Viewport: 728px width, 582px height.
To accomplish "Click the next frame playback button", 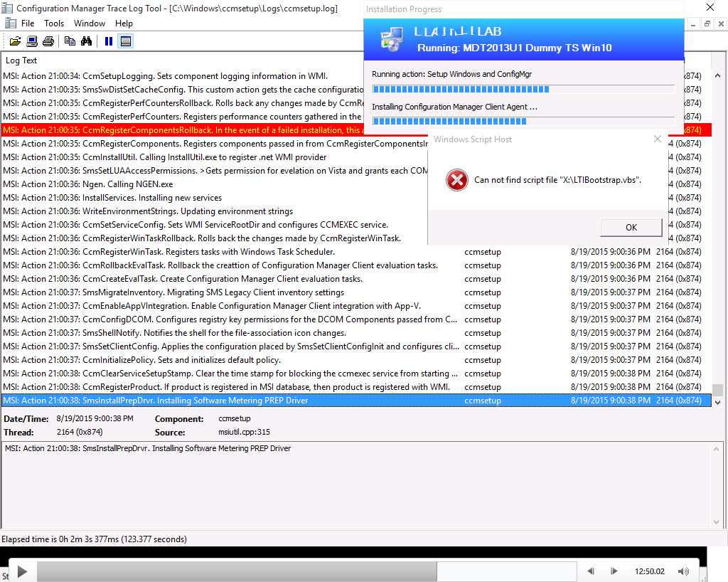I will [x=614, y=571].
